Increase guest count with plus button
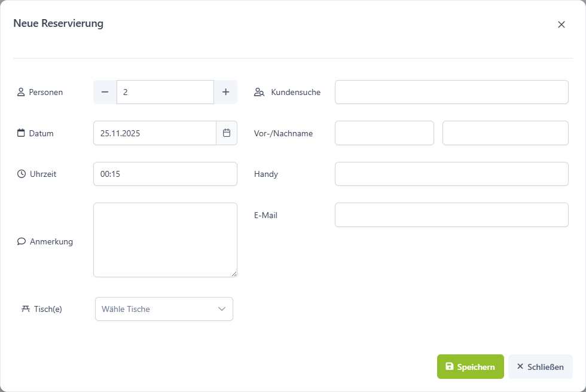 click(226, 92)
